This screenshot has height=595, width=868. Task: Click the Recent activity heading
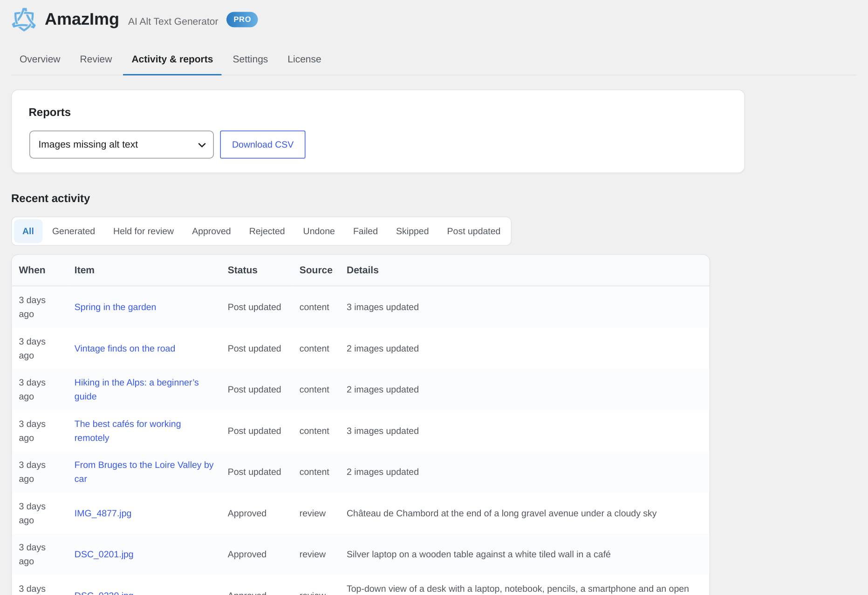50,198
